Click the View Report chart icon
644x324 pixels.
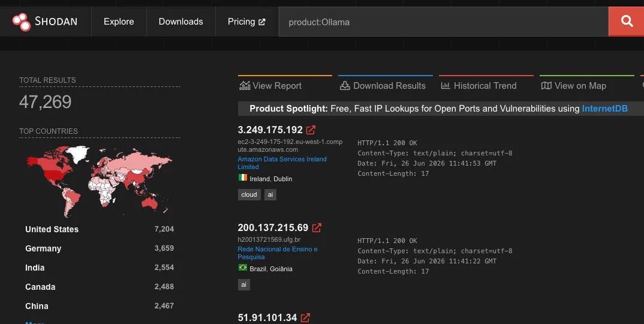point(245,86)
